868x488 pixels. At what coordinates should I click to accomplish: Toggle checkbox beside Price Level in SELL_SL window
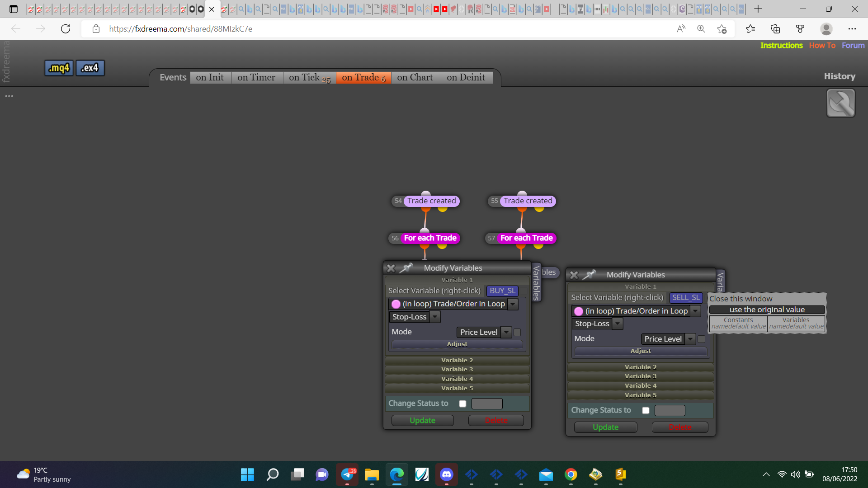tap(702, 339)
